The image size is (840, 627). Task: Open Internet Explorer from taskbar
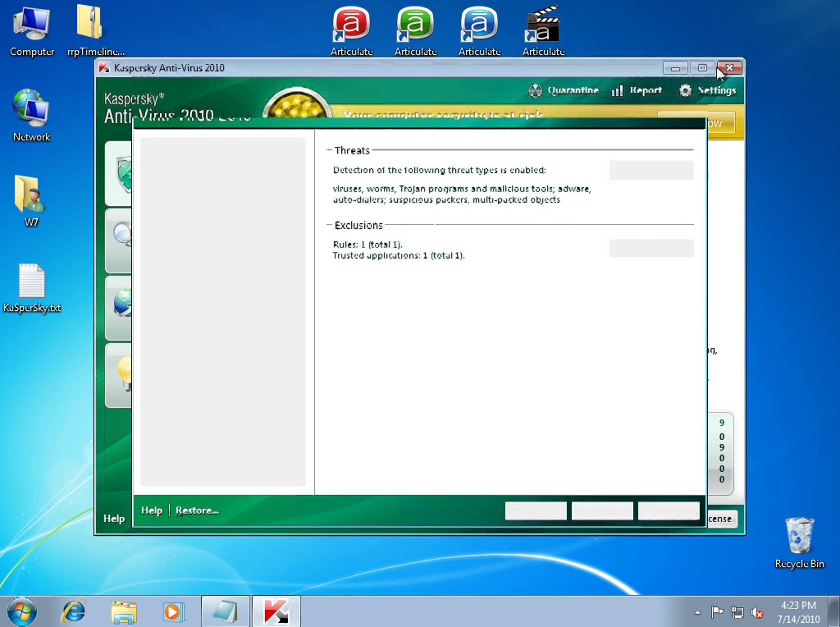pyautogui.click(x=73, y=611)
